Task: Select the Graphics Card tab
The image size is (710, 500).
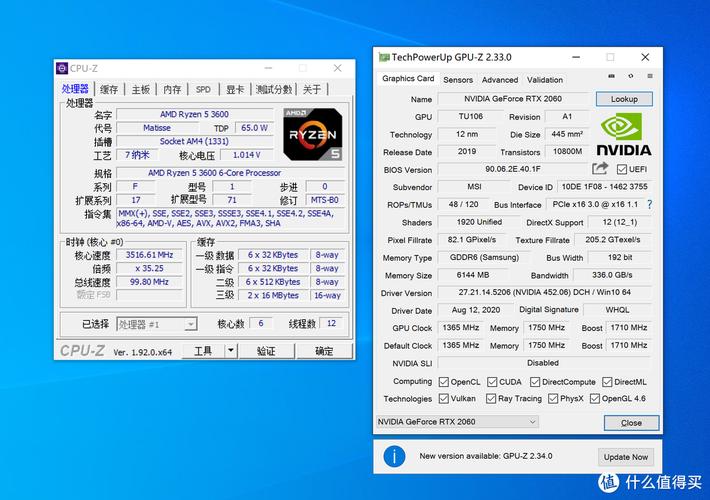Action: pos(408,78)
